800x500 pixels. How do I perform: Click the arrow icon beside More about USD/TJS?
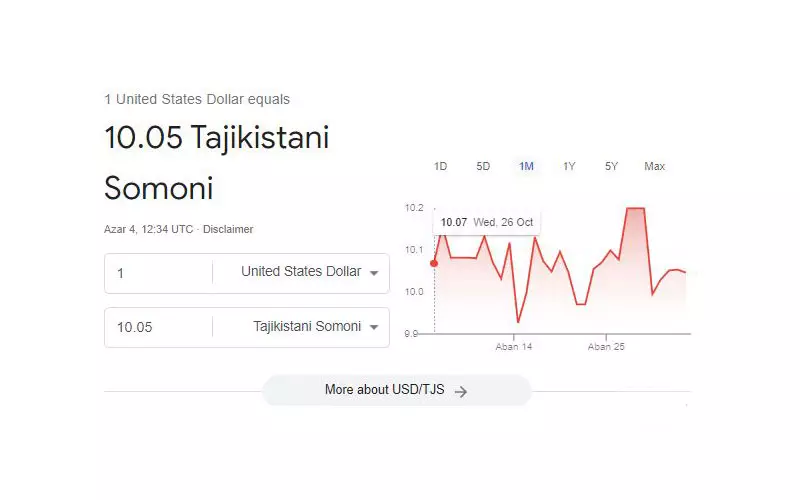[x=461, y=391]
